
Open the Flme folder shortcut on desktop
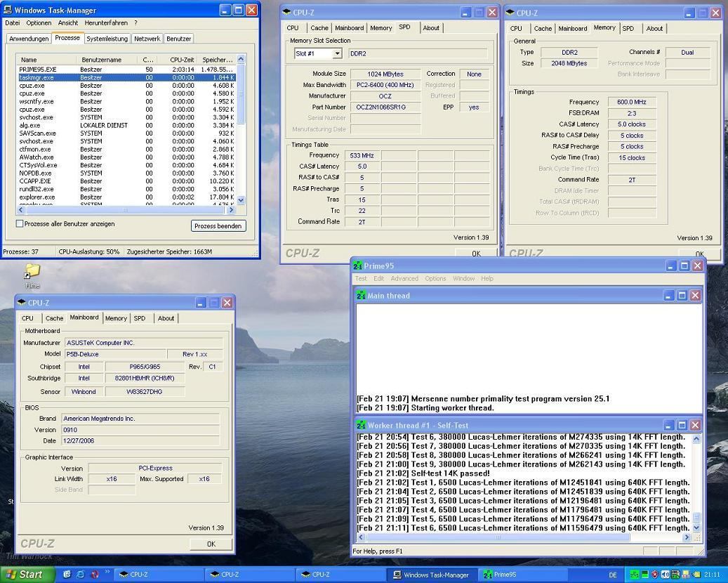(32, 275)
